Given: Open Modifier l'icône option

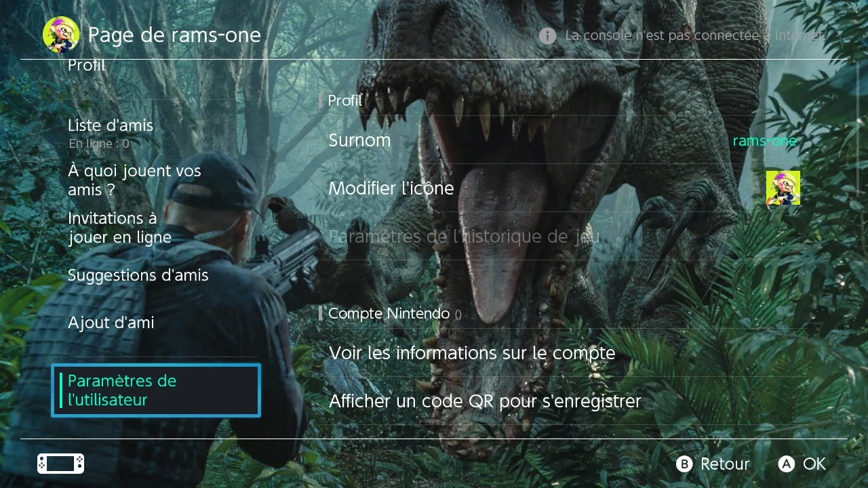Looking at the screenshot, I should (x=391, y=188).
